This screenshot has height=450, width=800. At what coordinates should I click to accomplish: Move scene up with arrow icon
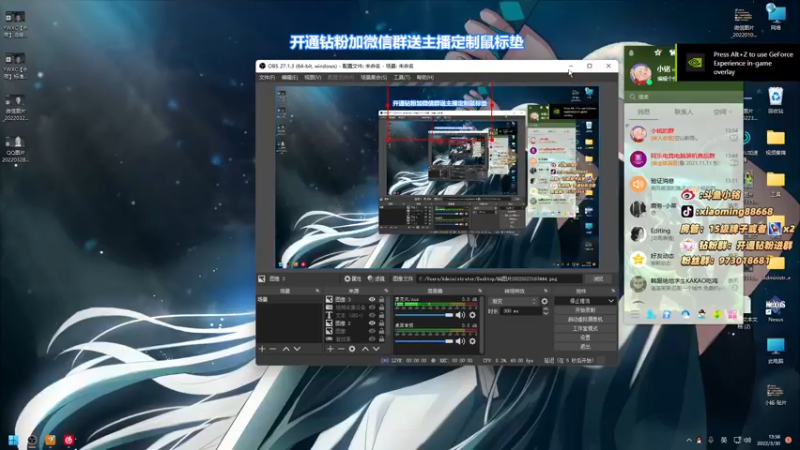[x=286, y=349]
